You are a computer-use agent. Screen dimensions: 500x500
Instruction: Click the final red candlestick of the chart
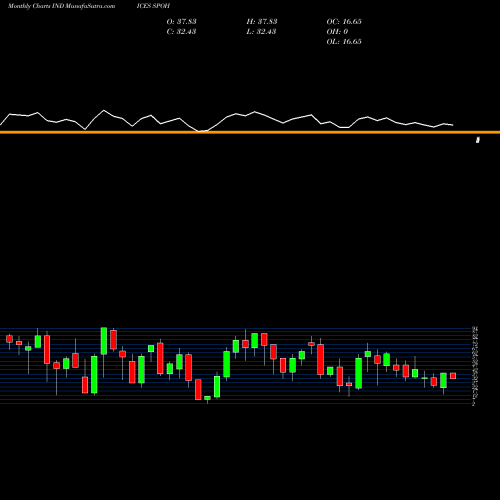click(x=453, y=376)
